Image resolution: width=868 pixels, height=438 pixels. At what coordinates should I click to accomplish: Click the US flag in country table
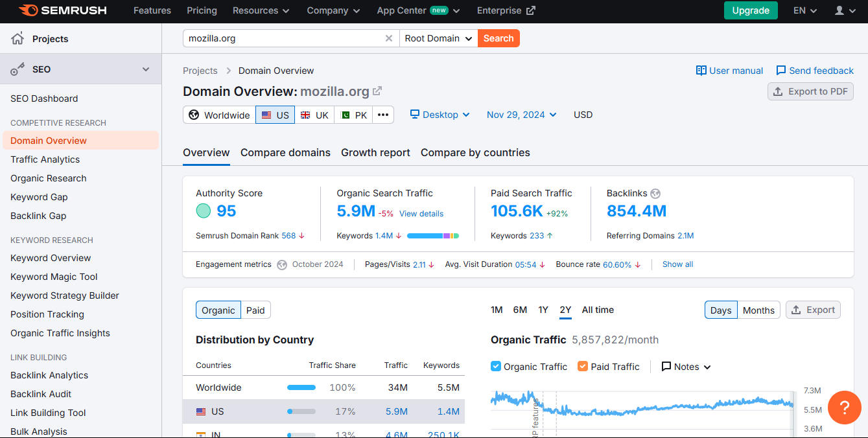point(201,411)
